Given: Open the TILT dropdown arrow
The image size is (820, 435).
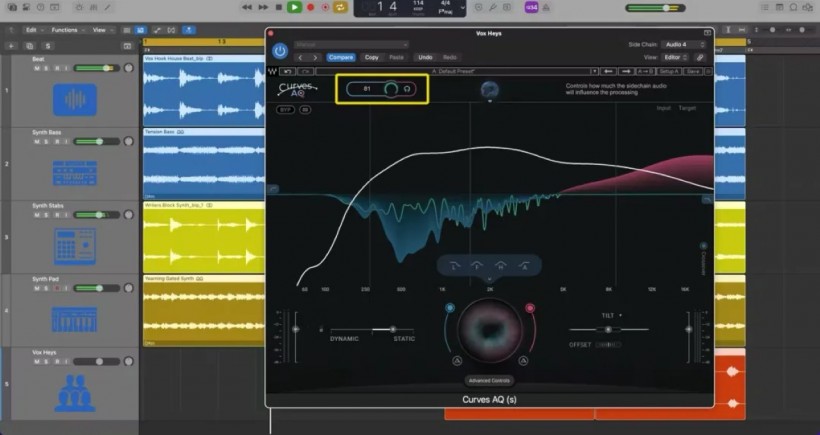Looking at the screenshot, I should pyautogui.click(x=621, y=316).
